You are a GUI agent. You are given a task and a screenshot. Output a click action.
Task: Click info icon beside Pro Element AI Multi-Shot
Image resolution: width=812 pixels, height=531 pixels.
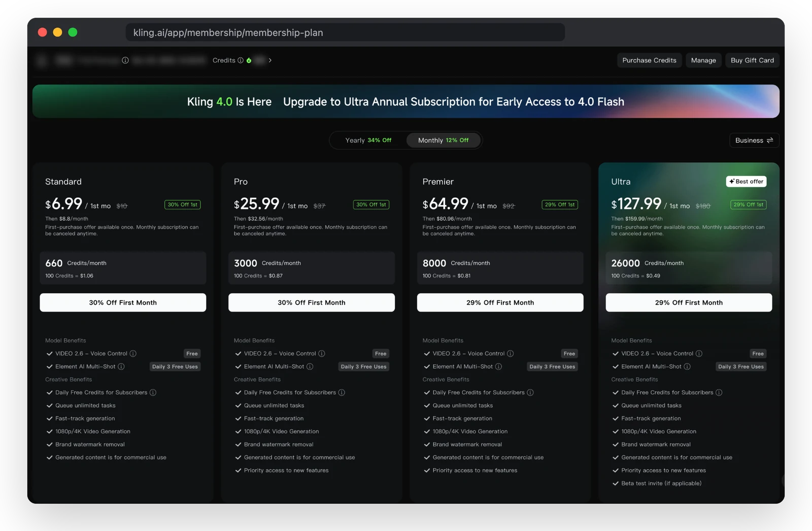(310, 367)
